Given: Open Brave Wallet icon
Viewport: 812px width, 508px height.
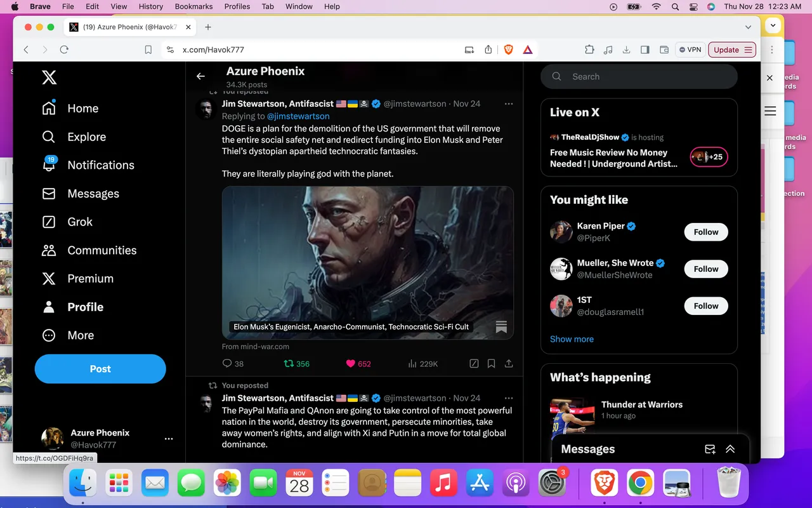Looking at the screenshot, I should 664,50.
